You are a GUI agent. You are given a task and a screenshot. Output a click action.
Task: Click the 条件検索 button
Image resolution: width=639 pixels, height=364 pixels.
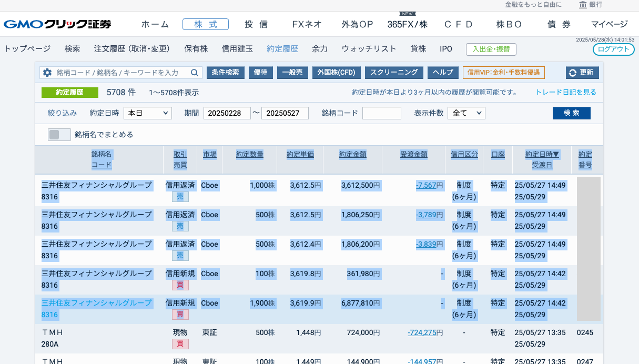pyautogui.click(x=226, y=73)
